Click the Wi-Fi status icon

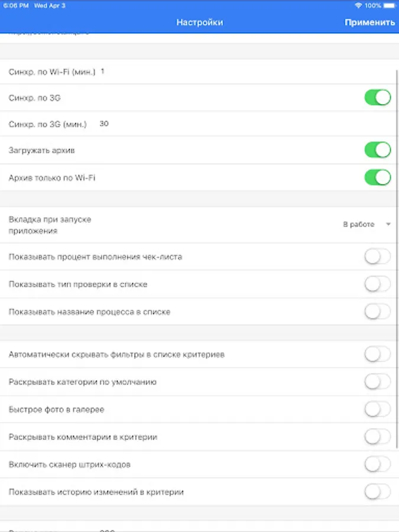click(x=358, y=5)
